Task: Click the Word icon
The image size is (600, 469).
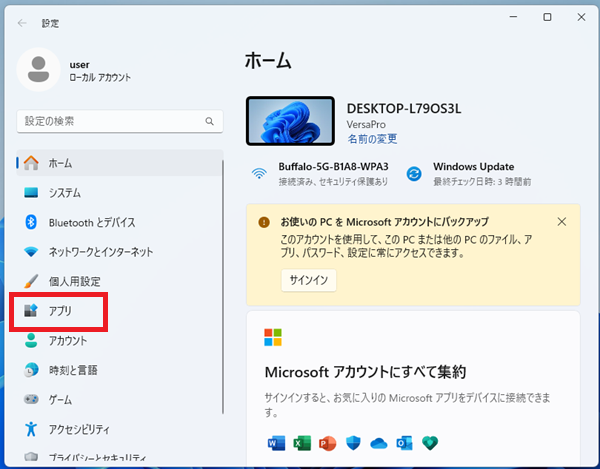Action: pyautogui.click(x=276, y=443)
